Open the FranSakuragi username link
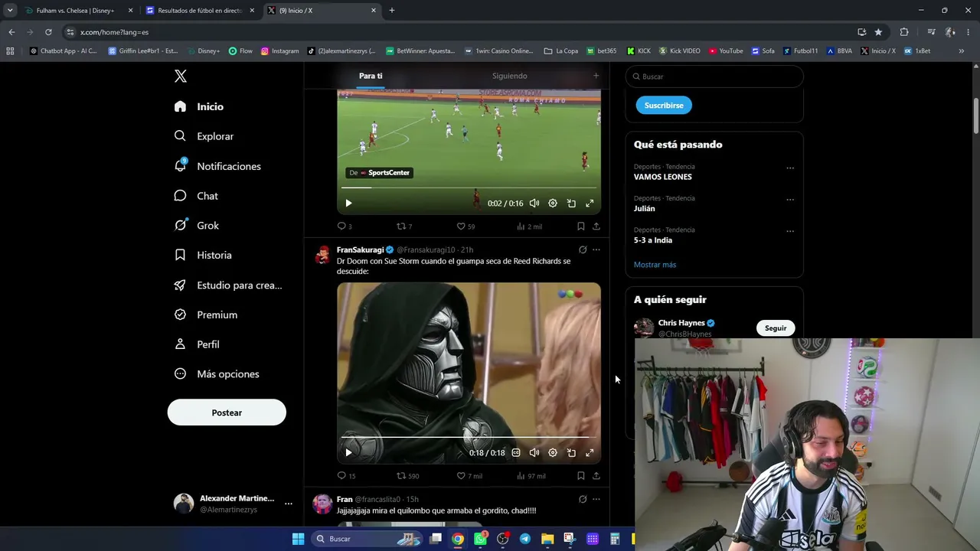This screenshot has width=980, height=551. [x=360, y=249]
